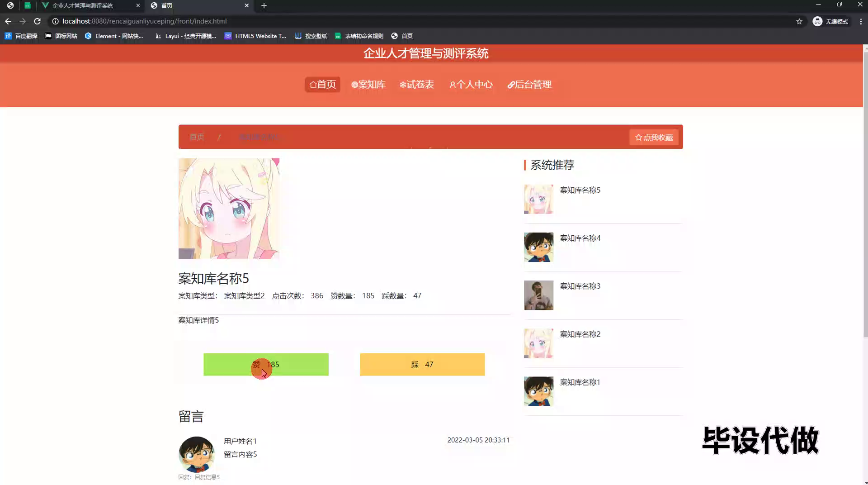Click the scroll-down arrow of the scrollbar
The height and width of the screenshot is (485, 868).
pyautogui.click(x=865, y=482)
